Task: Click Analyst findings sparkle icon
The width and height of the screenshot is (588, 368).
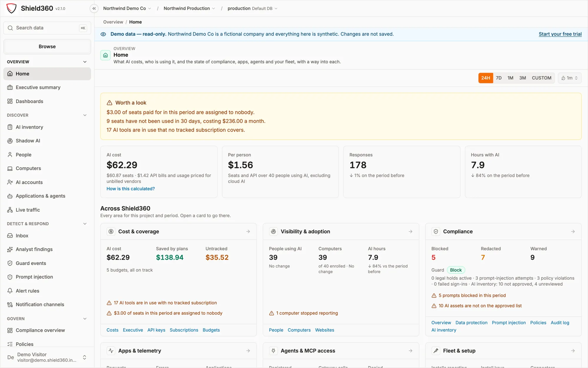Action: tap(10, 249)
